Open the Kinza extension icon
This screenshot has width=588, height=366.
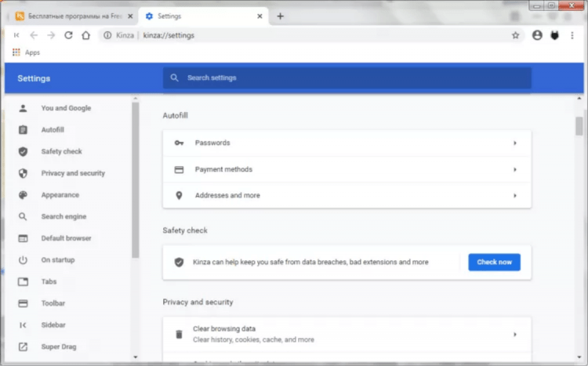(554, 35)
